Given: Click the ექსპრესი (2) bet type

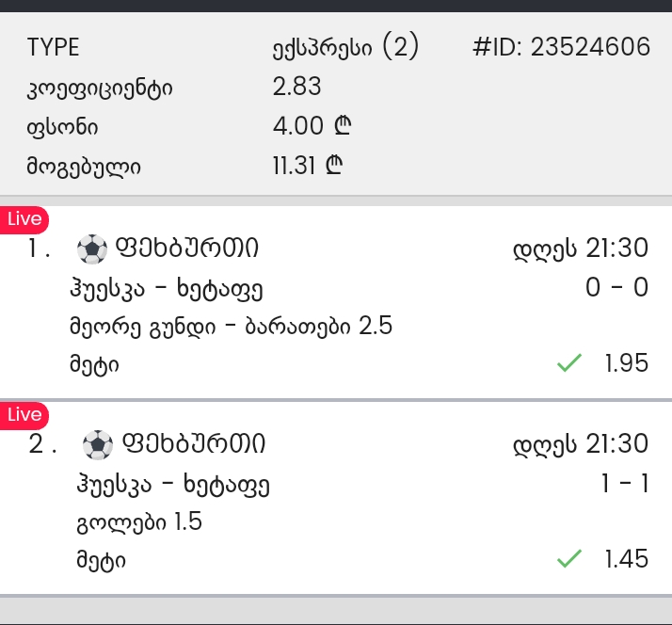Looking at the screenshot, I should 345,47.
